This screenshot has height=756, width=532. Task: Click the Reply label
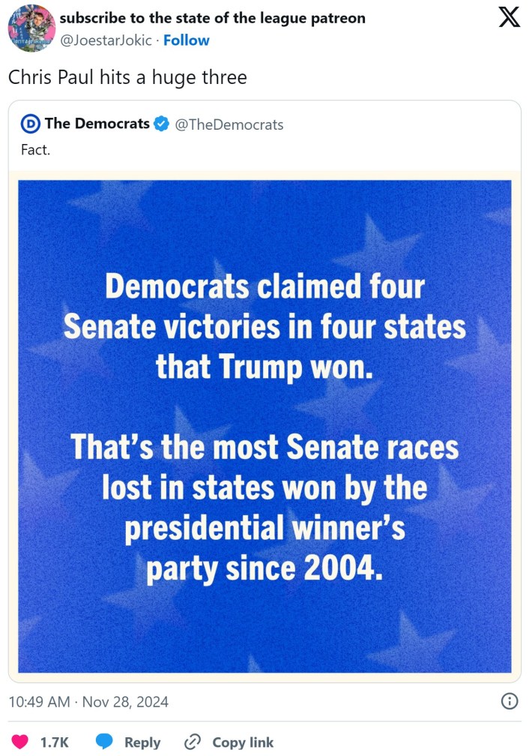[x=142, y=742]
